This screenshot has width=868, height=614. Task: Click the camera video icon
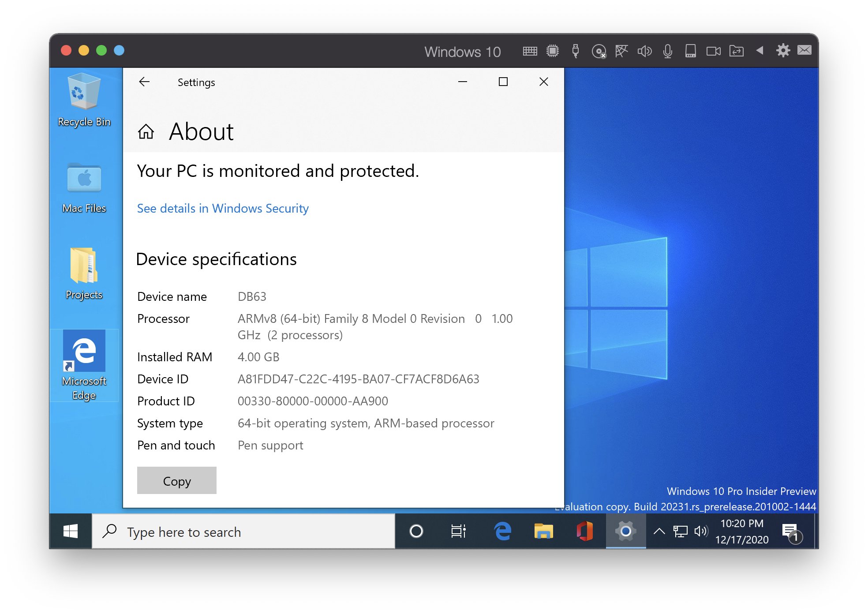click(x=713, y=51)
